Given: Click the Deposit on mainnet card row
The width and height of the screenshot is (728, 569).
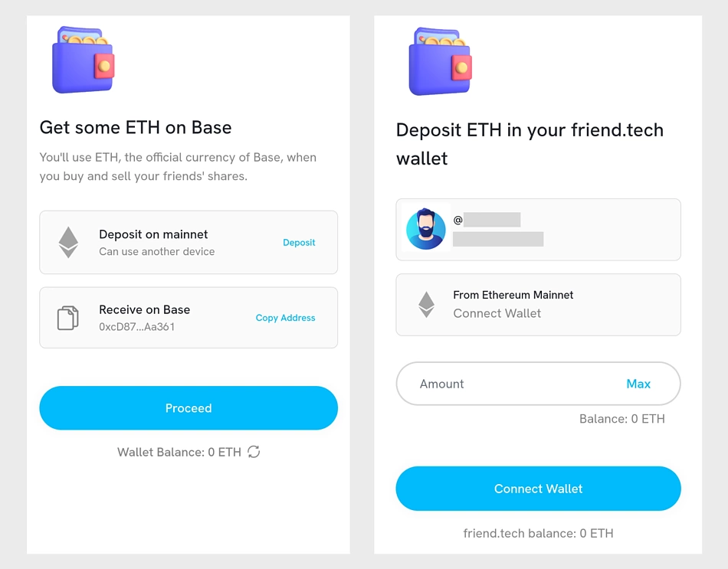Looking at the screenshot, I should click(x=189, y=241).
